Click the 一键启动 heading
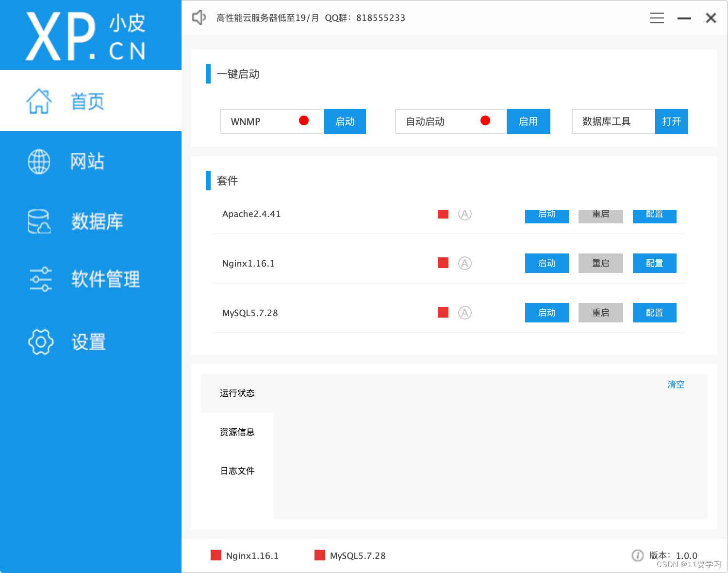 [238, 74]
